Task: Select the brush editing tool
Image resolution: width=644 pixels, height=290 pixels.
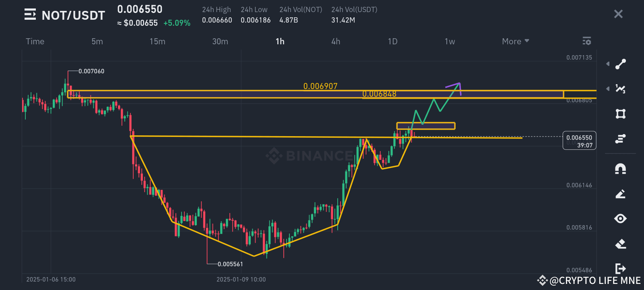Action: click(x=620, y=194)
